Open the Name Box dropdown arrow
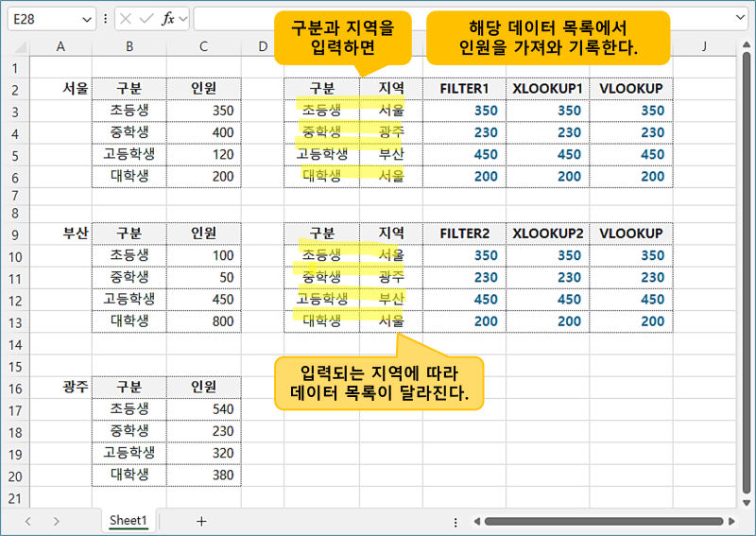This screenshot has width=756, height=536. (x=88, y=19)
